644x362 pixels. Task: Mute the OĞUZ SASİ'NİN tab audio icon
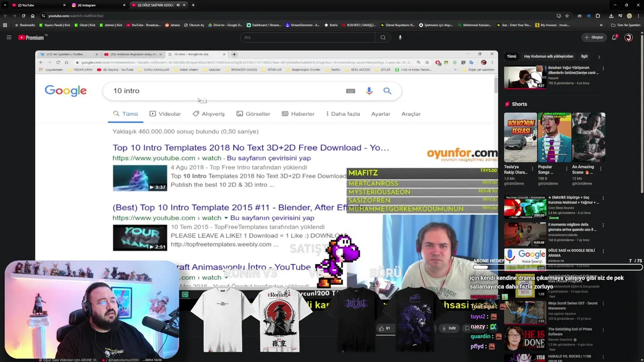click(178, 5)
